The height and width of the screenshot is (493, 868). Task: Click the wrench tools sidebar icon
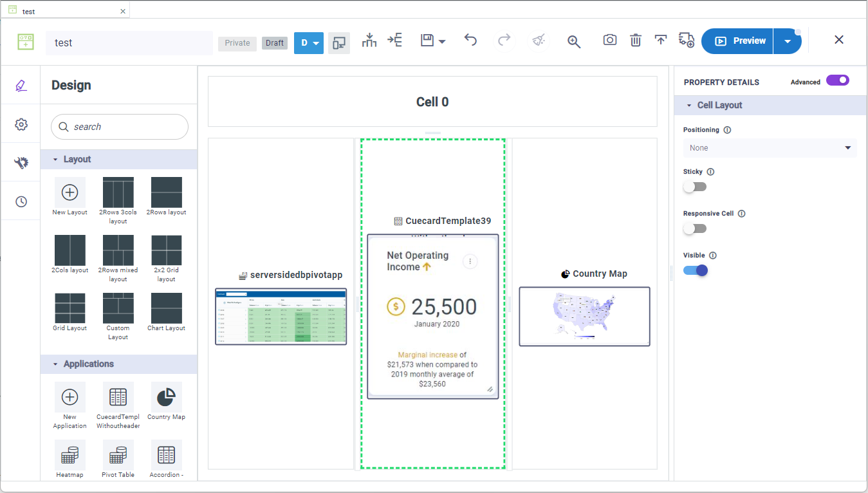point(21,163)
